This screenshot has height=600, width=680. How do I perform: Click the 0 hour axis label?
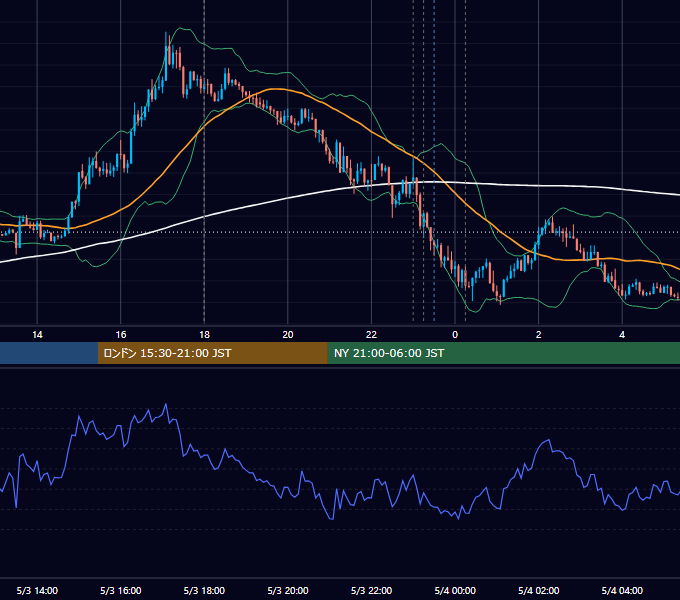click(x=455, y=335)
